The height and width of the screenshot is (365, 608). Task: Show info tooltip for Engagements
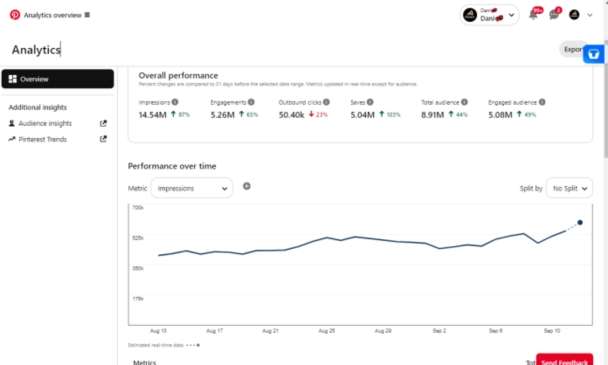[x=251, y=102]
